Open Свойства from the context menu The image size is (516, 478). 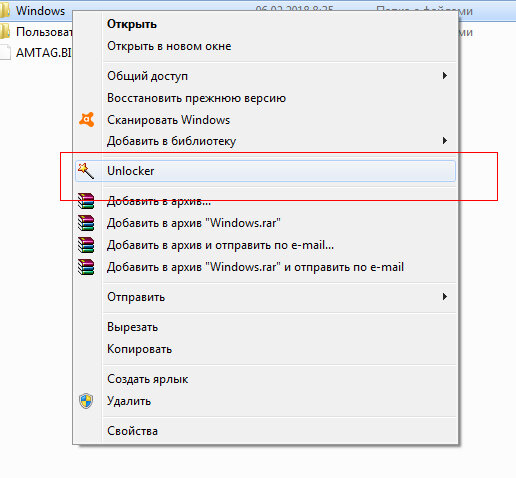tap(132, 431)
